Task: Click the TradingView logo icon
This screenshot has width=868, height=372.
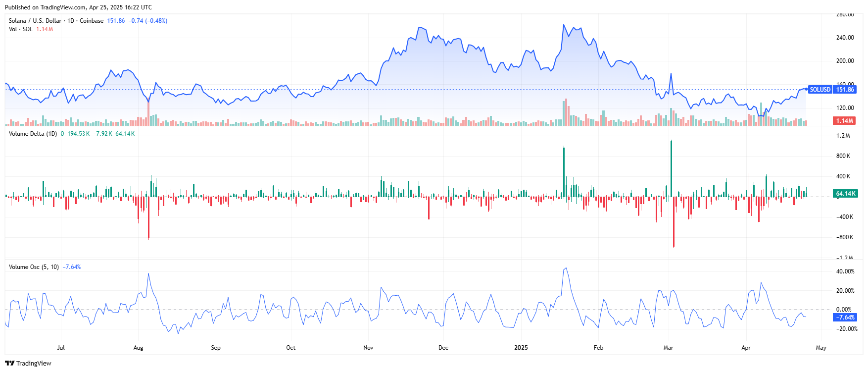Action: (9, 363)
